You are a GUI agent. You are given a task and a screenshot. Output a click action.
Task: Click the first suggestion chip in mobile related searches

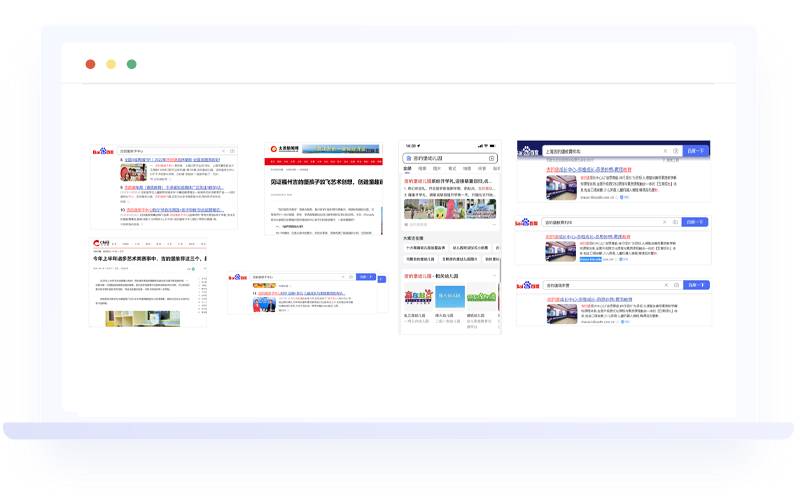pos(425,248)
